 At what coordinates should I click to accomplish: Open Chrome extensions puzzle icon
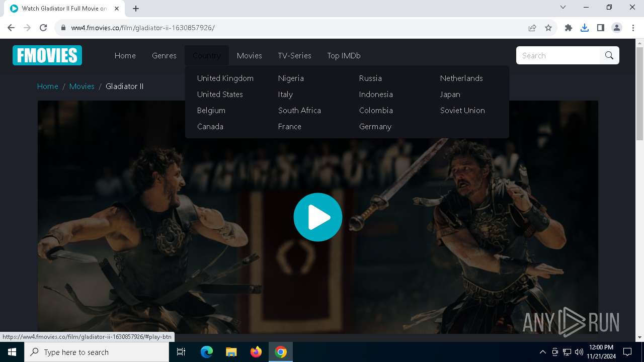[569, 28]
